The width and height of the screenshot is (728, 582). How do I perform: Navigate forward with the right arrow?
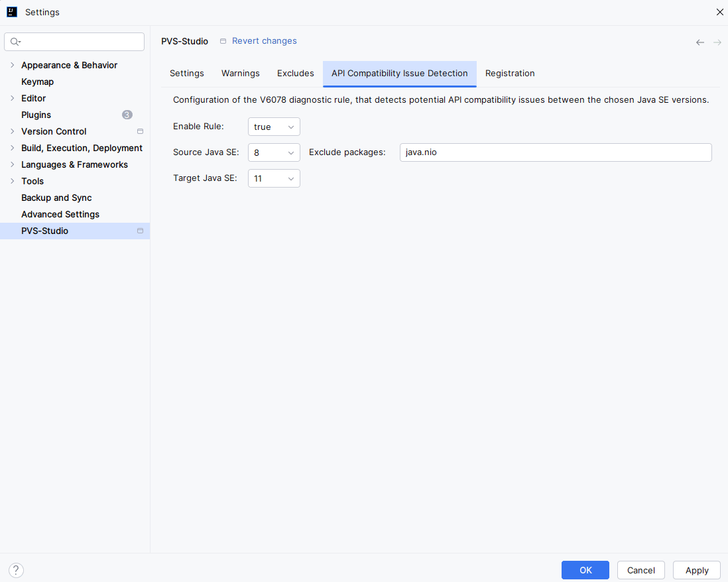(717, 42)
